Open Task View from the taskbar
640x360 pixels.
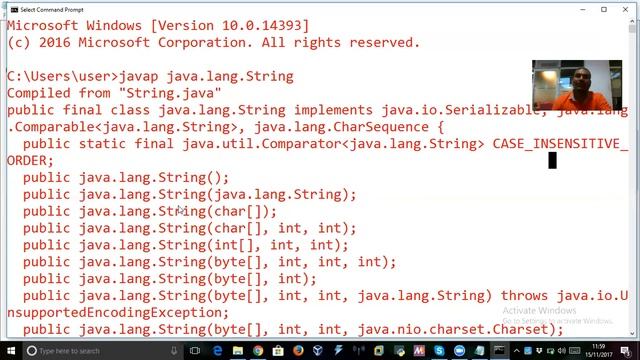click(195, 351)
